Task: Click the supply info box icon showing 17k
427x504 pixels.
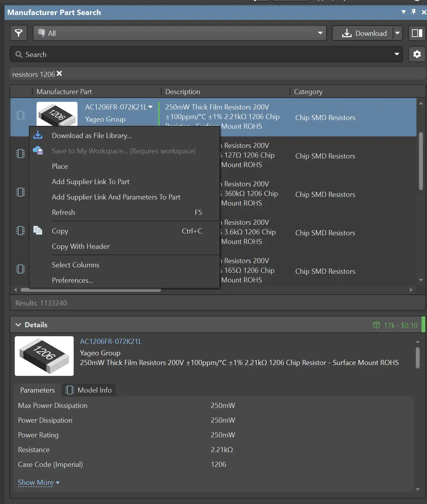Action: [376, 325]
